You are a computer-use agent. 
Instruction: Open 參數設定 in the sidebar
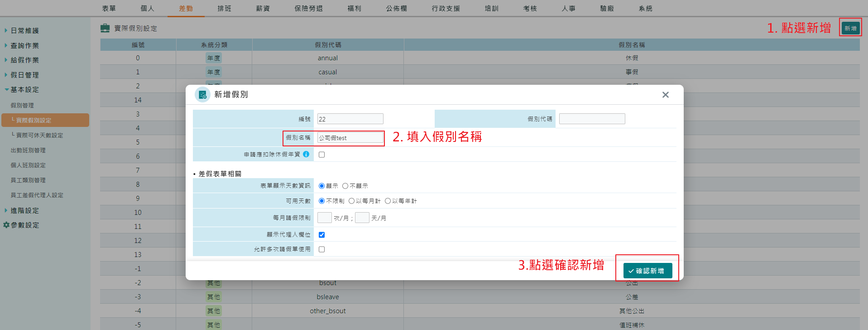[25, 225]
